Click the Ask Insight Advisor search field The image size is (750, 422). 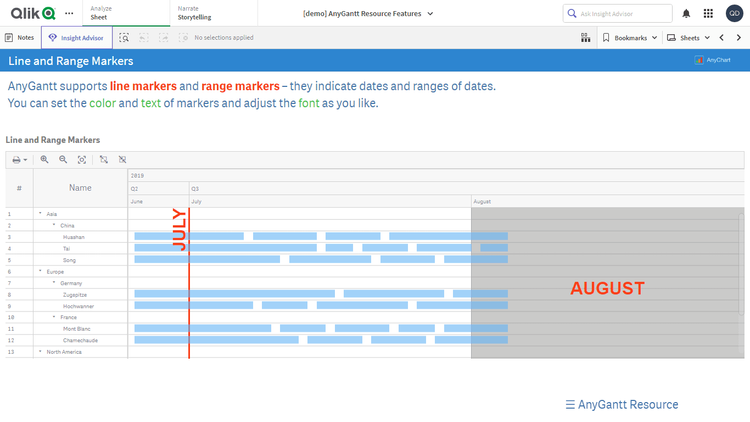pyautogui.click(x=618, y=13)
